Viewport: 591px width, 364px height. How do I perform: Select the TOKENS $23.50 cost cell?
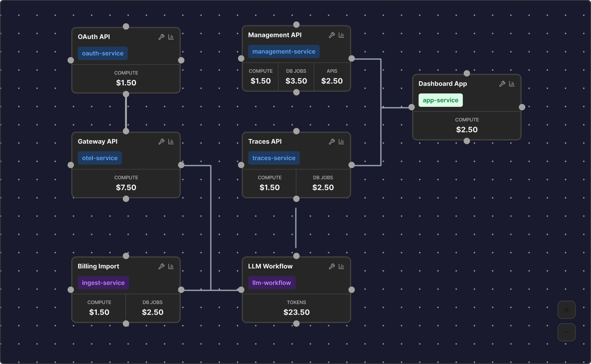[296, 308]
